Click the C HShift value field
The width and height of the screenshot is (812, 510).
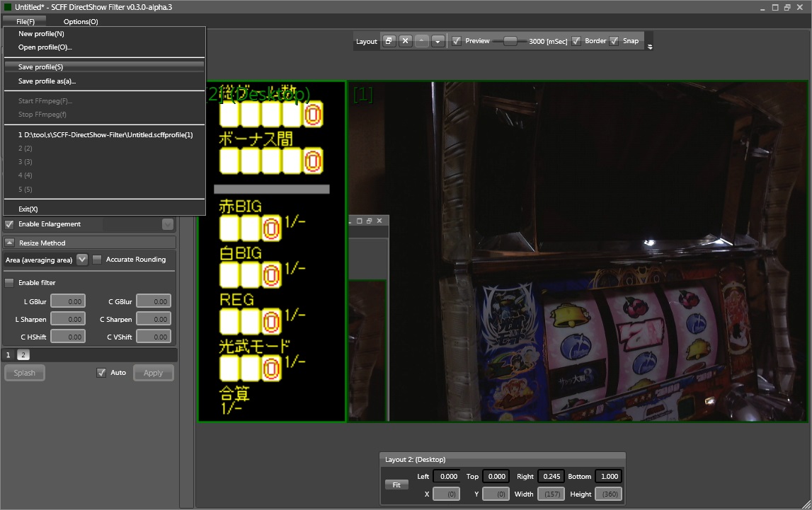(68, 337)
